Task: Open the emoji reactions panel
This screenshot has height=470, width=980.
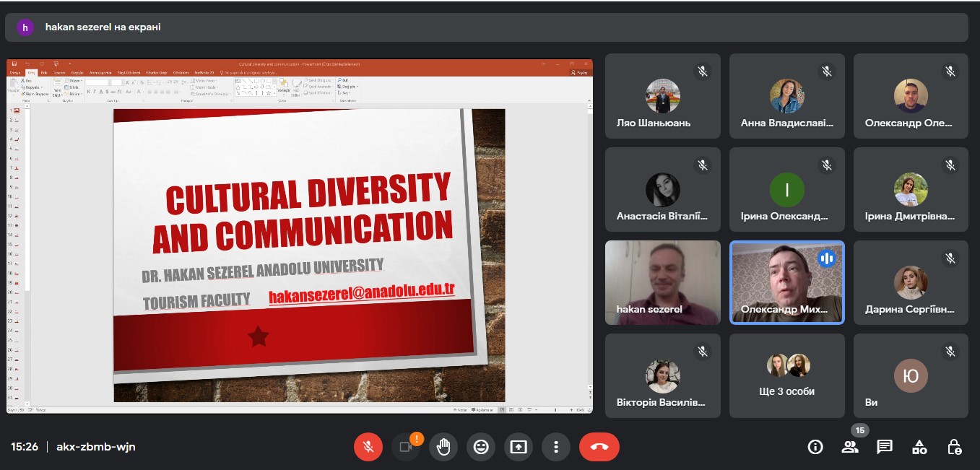Action: [x=481, y=447]
